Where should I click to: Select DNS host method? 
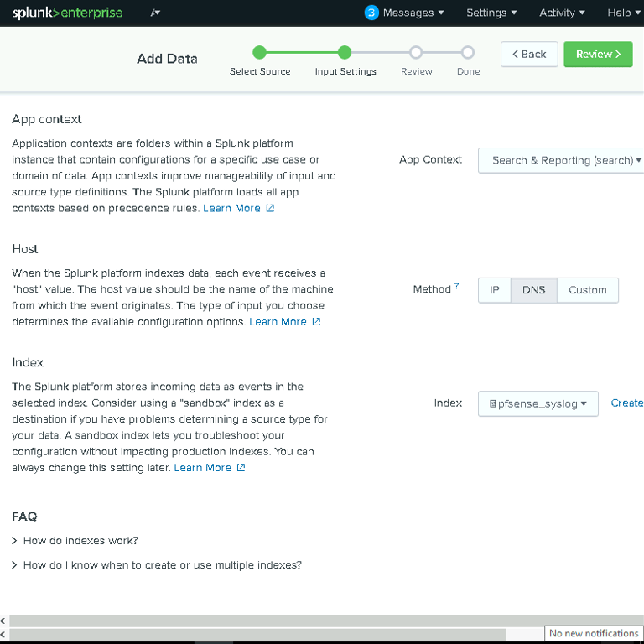[533, 290]
